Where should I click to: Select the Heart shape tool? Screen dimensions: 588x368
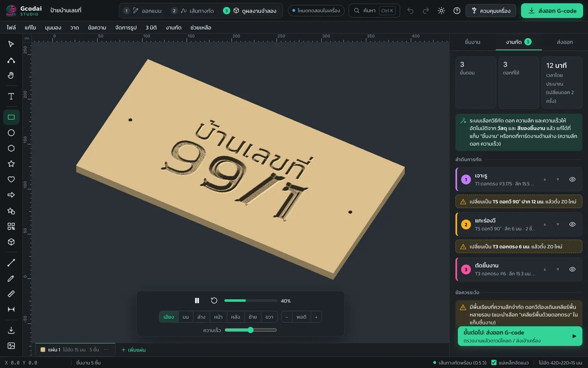[x=11, y=179]
